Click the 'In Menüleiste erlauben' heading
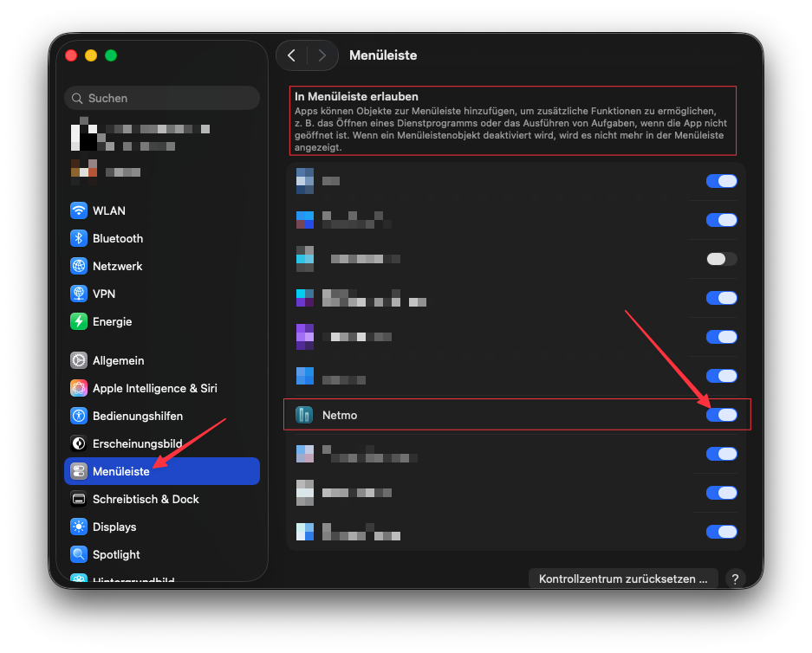This screenshot has width=812, height=653. click(x=356, y=96)
